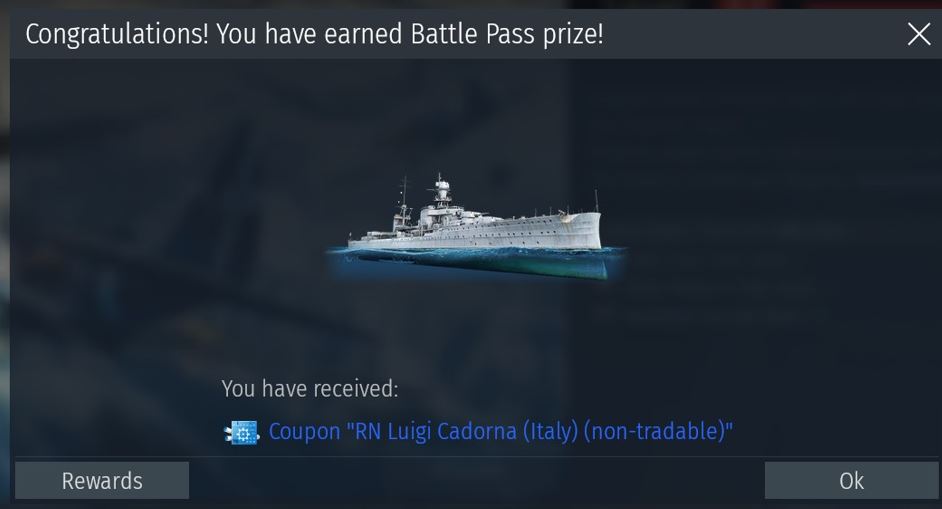This screenshot has width=942, height=509.
Task: Close the Battle Pass prize dialog
Action: [919, 34]
